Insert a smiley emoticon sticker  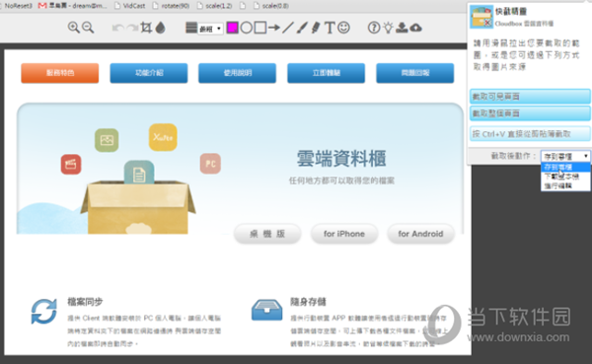(343, 28)
